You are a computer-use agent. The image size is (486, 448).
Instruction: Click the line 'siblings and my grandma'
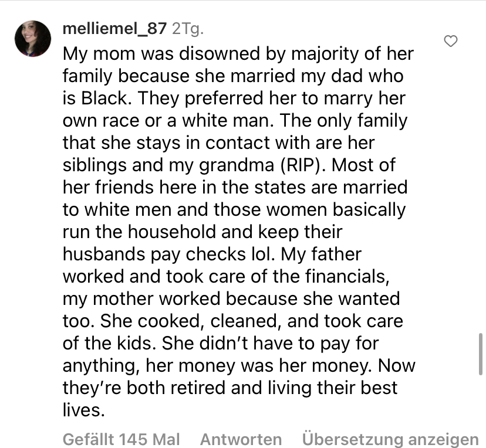168,165
